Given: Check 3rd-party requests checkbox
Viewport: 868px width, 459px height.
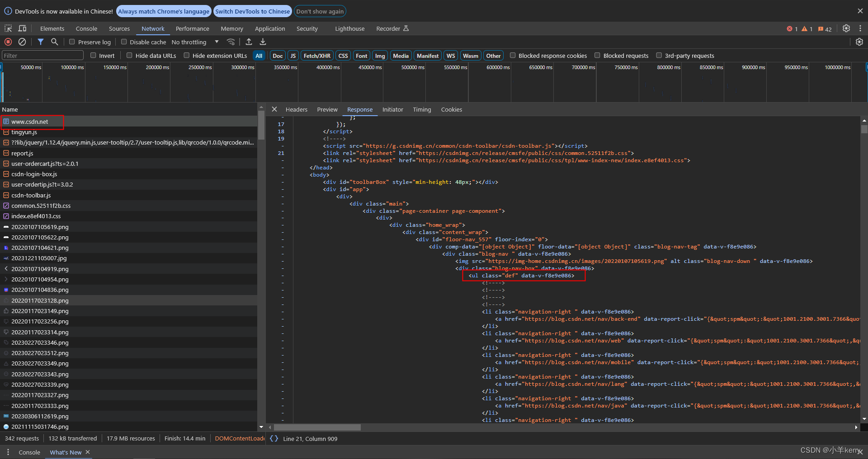Looking at the screenshot, I should (x=659, y=55).
